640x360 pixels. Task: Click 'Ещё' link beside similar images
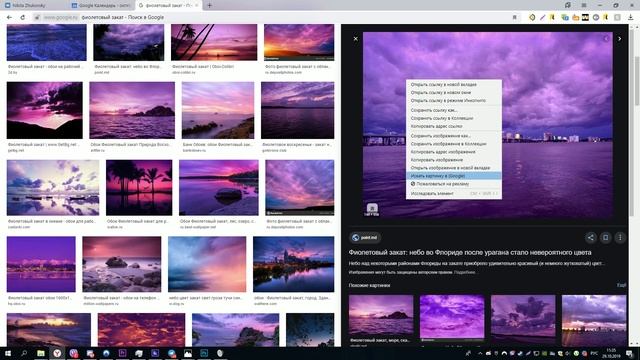coord(621,285)
